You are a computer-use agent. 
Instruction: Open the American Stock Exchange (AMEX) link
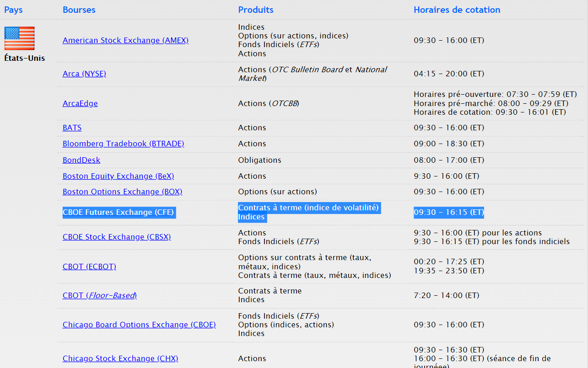[125, 40]
